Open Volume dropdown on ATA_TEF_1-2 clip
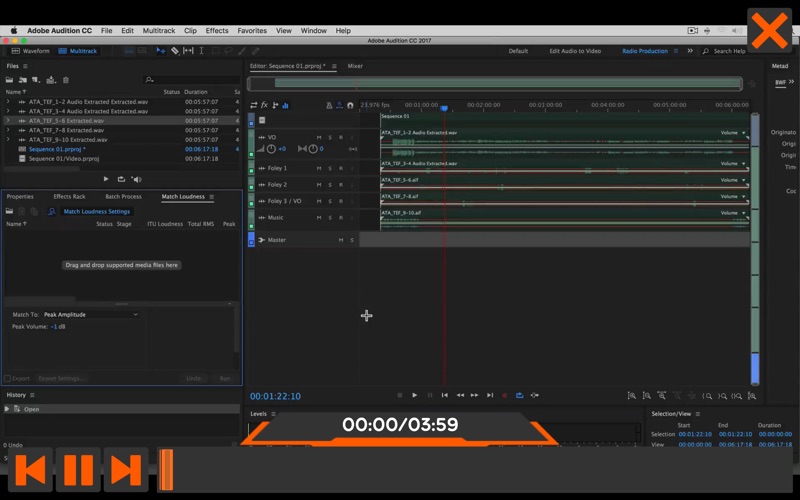Viewport: 800px width, 500px height. click(x=743, y=133)
